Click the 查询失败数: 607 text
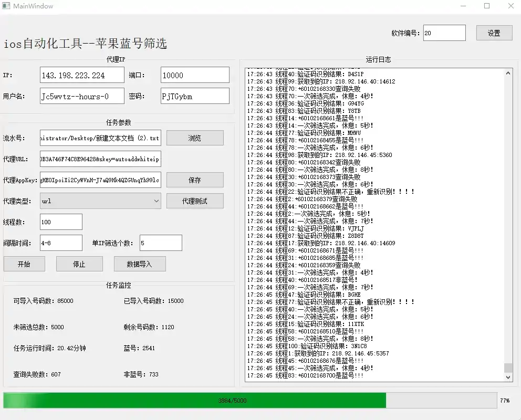Viewport: 521px width, 420px height. pos(37,374)
